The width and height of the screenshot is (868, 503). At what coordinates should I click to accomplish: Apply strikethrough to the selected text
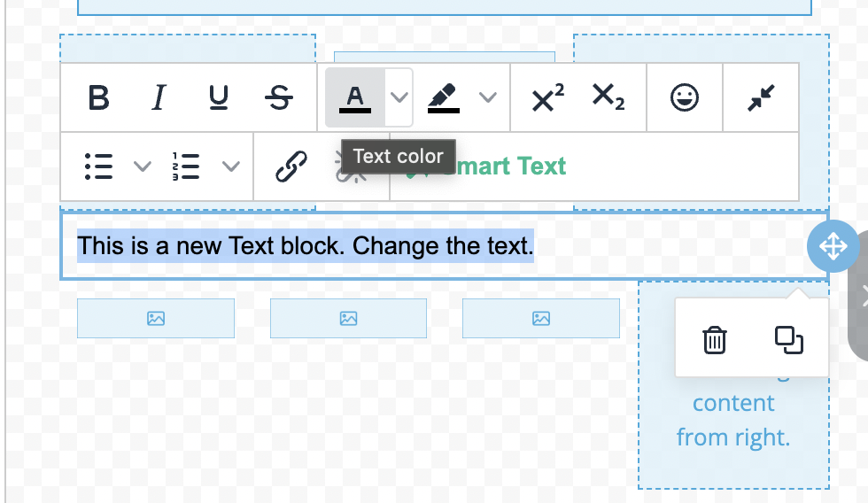pyautogui.click(x=279, y=97)
